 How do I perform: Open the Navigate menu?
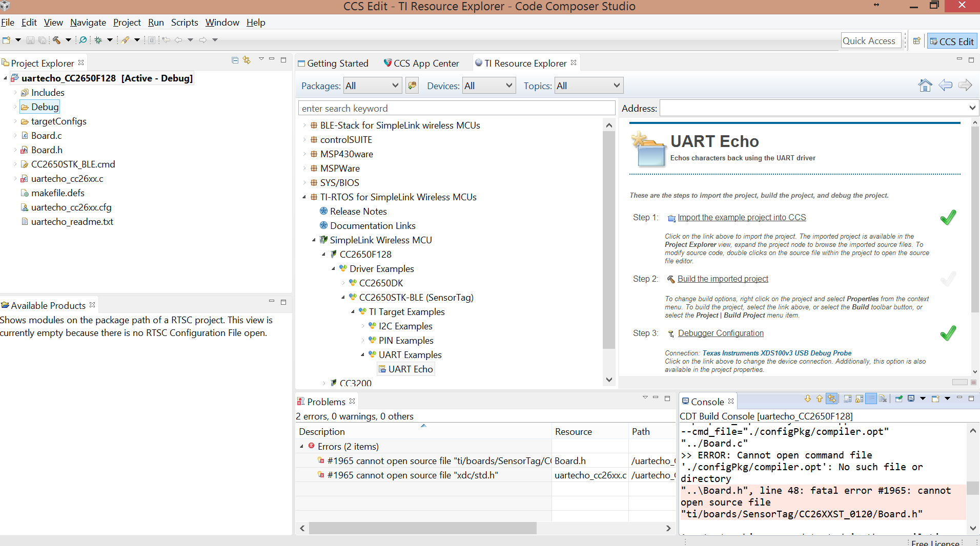88,23
